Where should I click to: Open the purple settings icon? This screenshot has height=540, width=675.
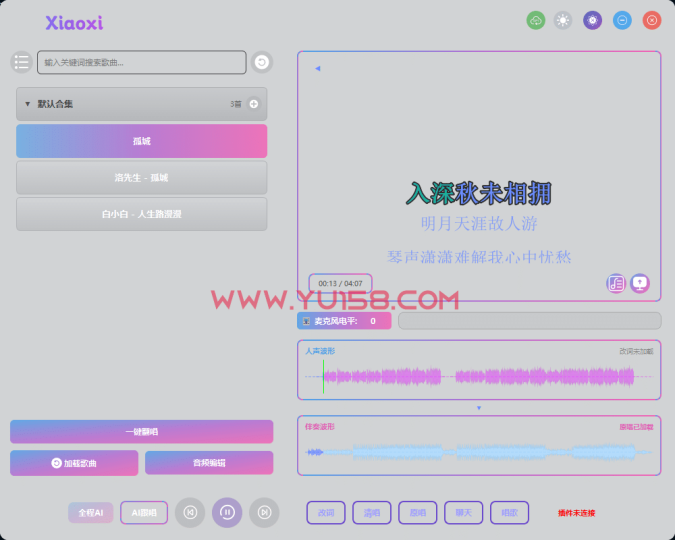tap(592, 20)
